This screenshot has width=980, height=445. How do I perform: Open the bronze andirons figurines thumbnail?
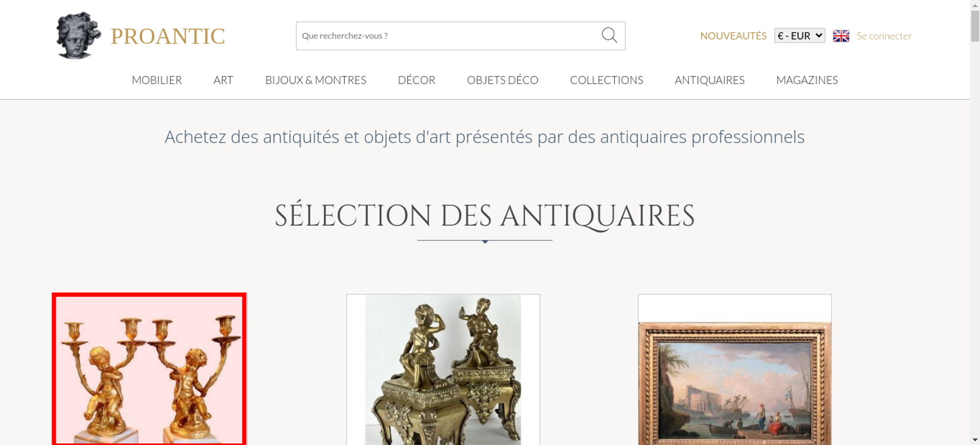[x=443, y=370]
